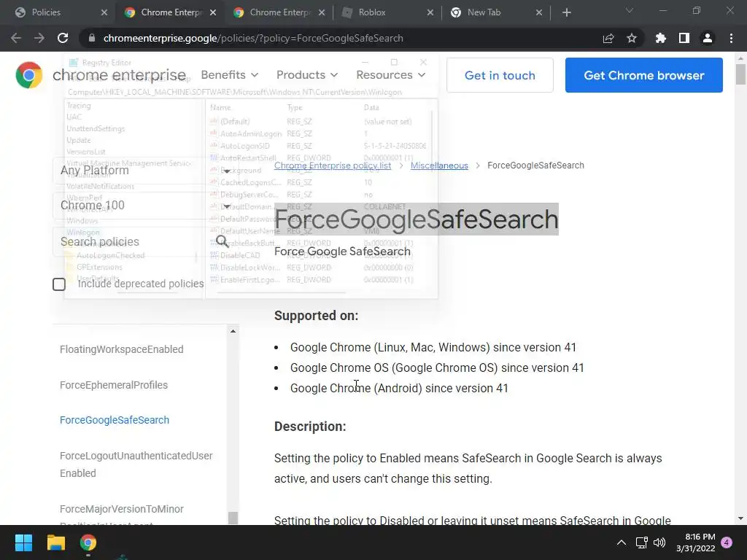This screenshot has width=747, height=560.
Task: Click the Get Chrome browser button
Action: pos(643,75)
